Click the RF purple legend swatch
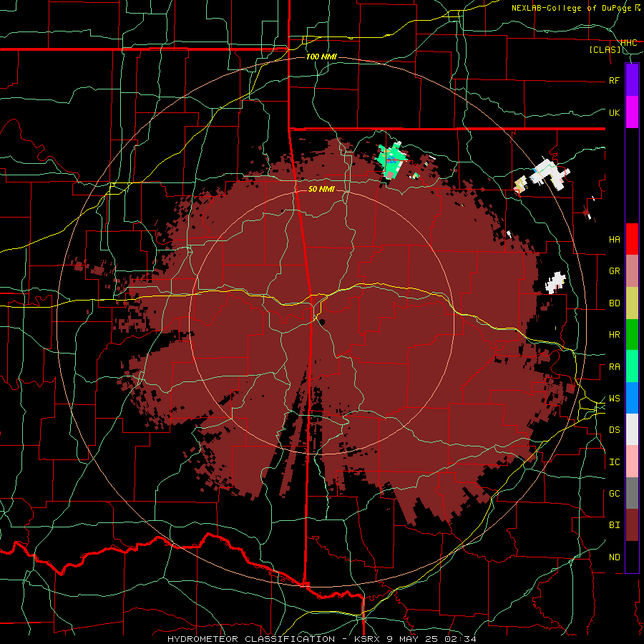Screen dimensions: 644x644 click(x=632, y=80)
